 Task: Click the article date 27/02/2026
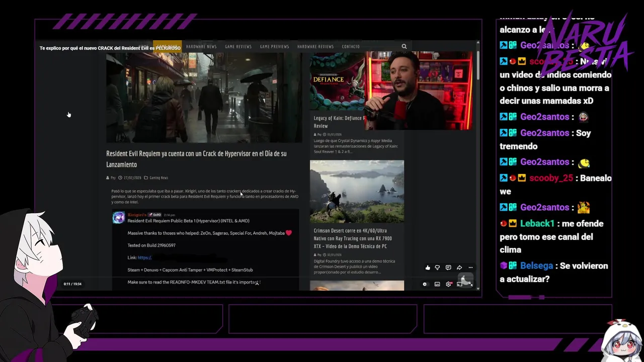[x=132, y=177]
